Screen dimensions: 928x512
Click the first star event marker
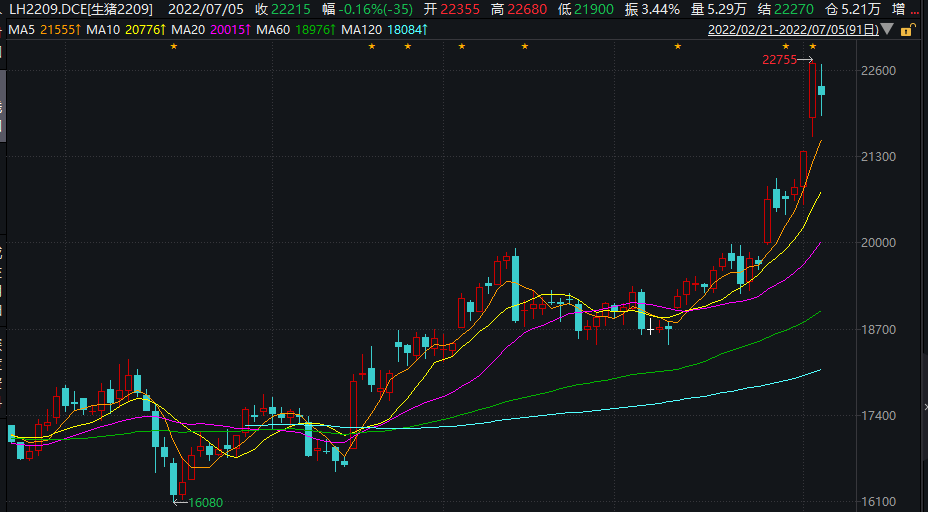pyautogui.click(x=173, y=47)
